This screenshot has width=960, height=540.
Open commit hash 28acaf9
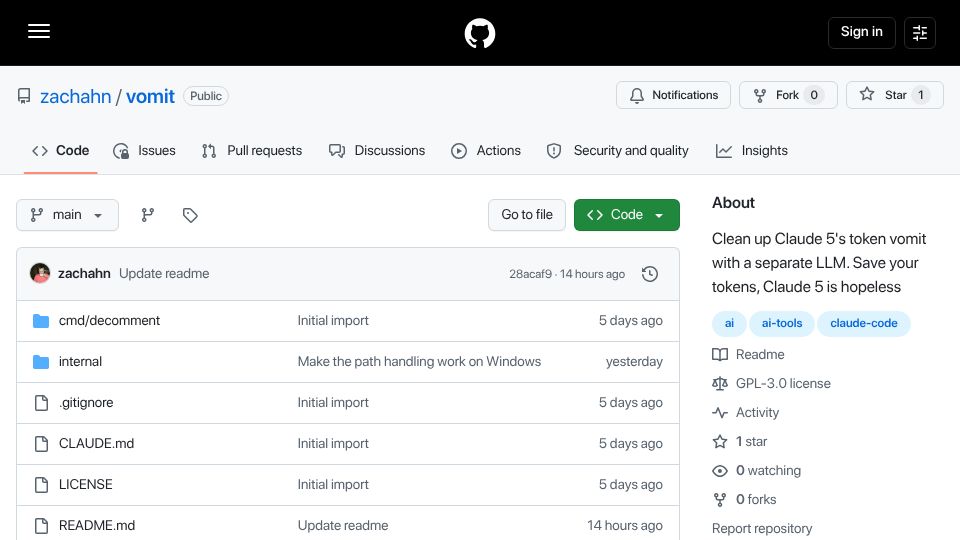tap(530, 274)
